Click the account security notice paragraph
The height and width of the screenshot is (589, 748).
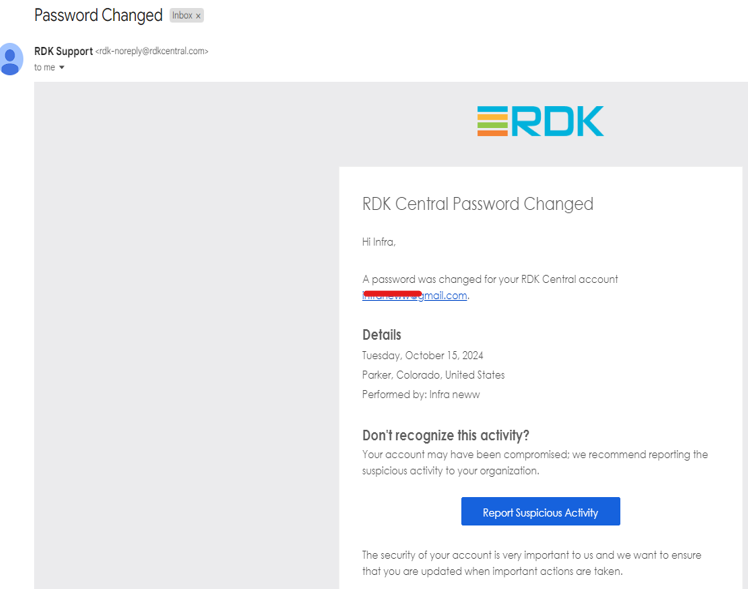(534, 563)
